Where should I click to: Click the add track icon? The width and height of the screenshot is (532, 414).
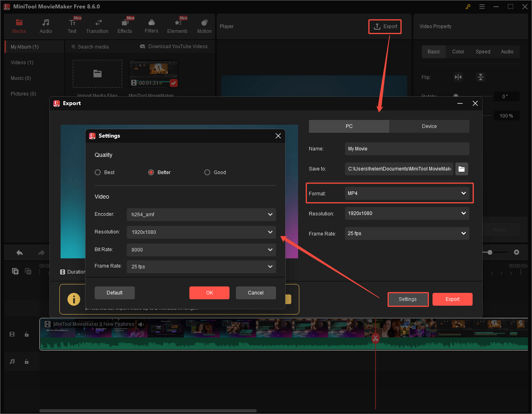tap(15, 271)
